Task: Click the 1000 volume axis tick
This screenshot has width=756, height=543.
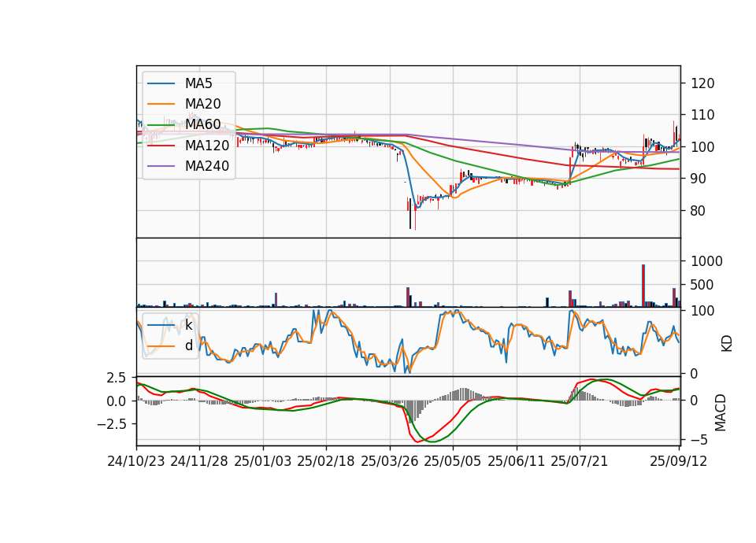Action: [707, 261]
